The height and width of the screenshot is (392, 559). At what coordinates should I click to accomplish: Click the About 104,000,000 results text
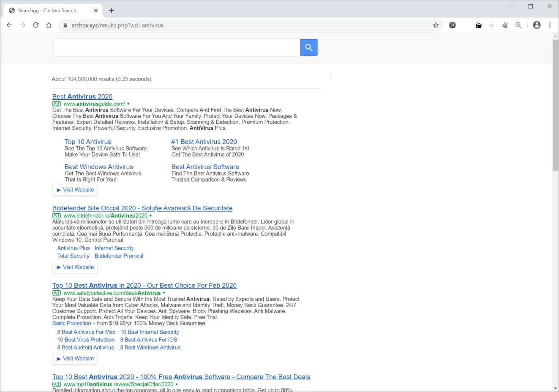(101, 79)
